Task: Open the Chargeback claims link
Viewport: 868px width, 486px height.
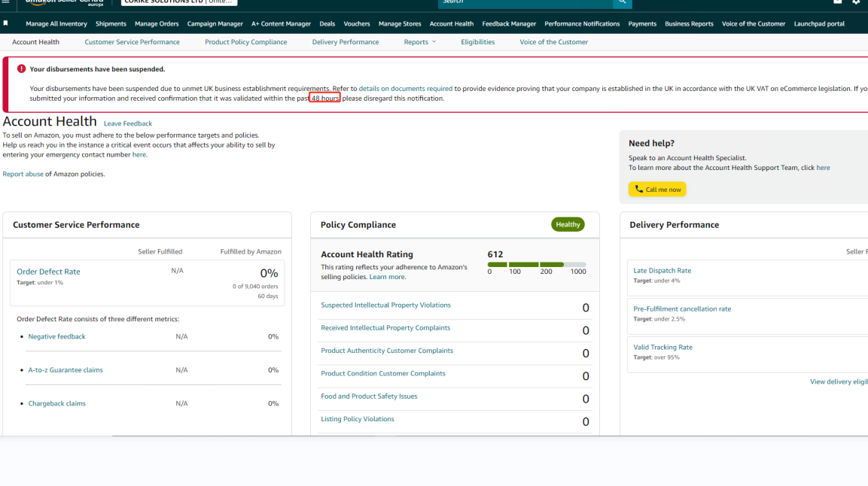Action: point(56,403)
